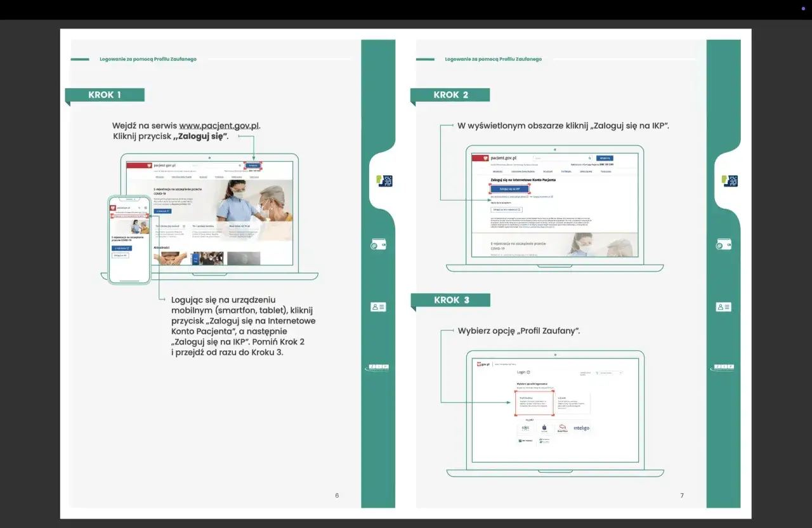The image size is (812, 528).
Task: Click page number 7
Action: tap(682, 496)
